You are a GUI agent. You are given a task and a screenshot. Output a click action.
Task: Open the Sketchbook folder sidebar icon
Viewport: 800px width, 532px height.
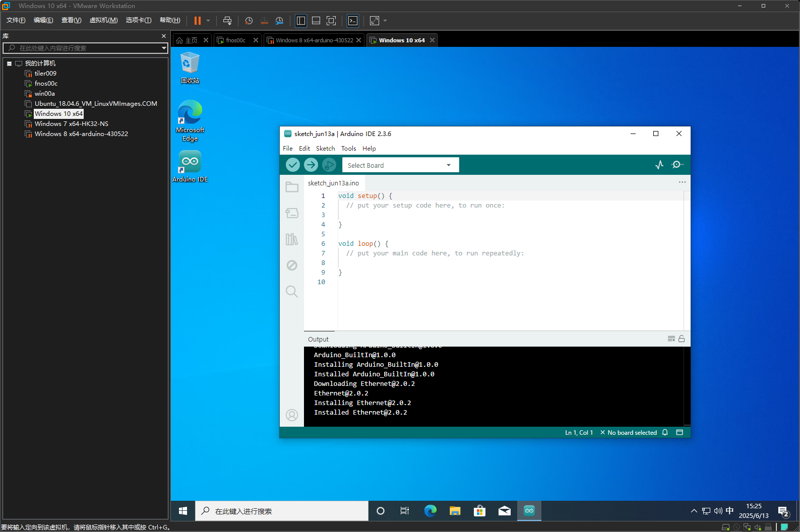click(x=292, y=187)
